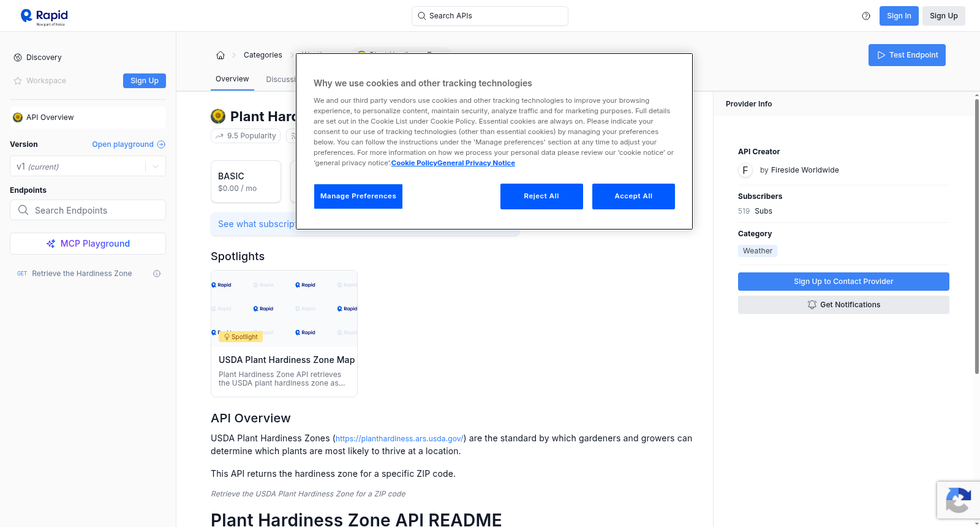The height and width of the screenshot is (527, 980).
Task: Open Discovery in the sidebar
Action: point(44,58)
